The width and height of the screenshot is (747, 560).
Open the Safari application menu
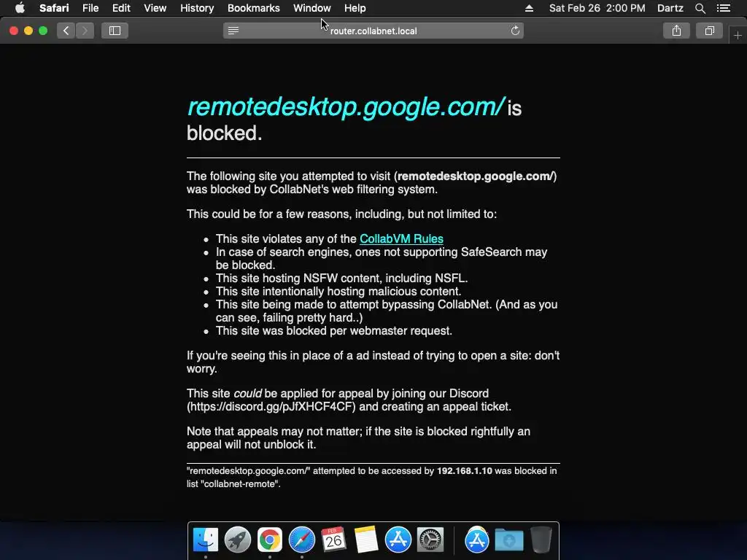(x=54, y=8)
